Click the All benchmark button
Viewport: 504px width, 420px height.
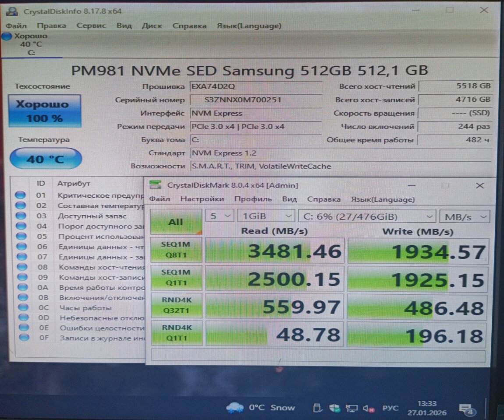point(176,222)
